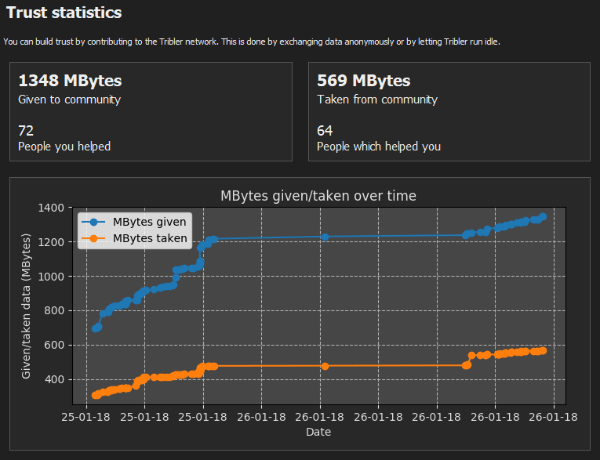Screen dimensions: 600x460
Task: Click the isolated orange midpoint marker near 475
Action: pos(325,366)
